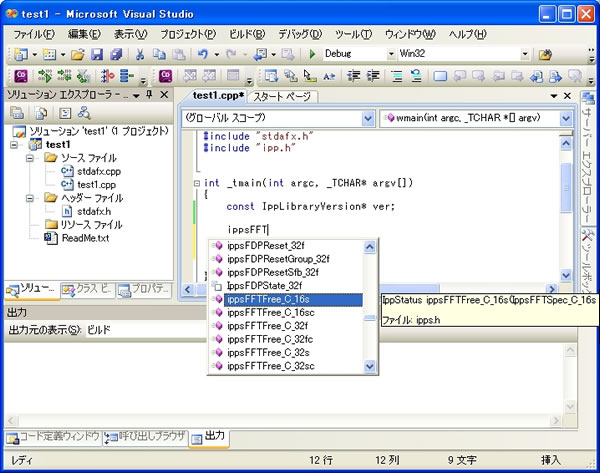Image resolution: width=600 pixels, height=473 pixels.
Task: Click the Open File toolbar icon
Action: tap(78, 55)
